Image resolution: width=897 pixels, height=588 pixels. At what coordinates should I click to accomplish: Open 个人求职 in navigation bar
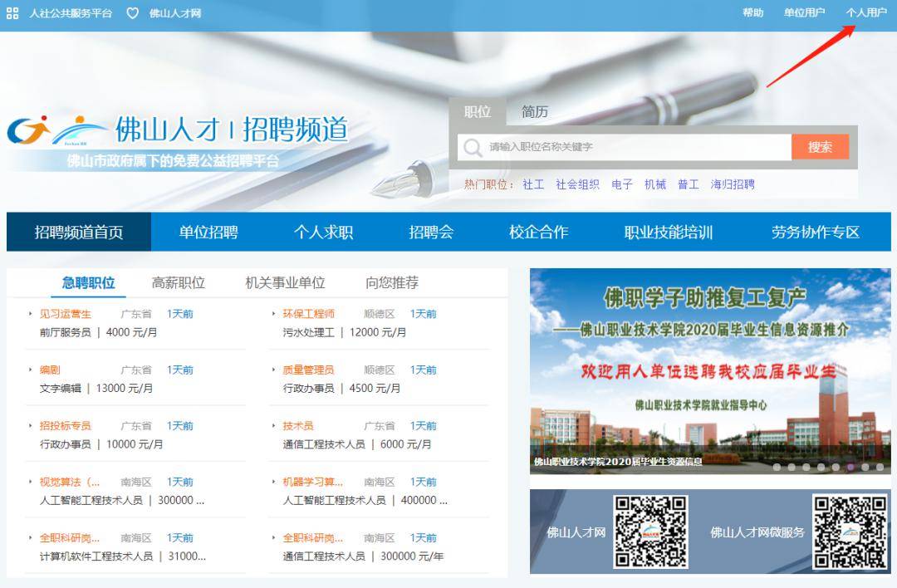tap(323, 232)
